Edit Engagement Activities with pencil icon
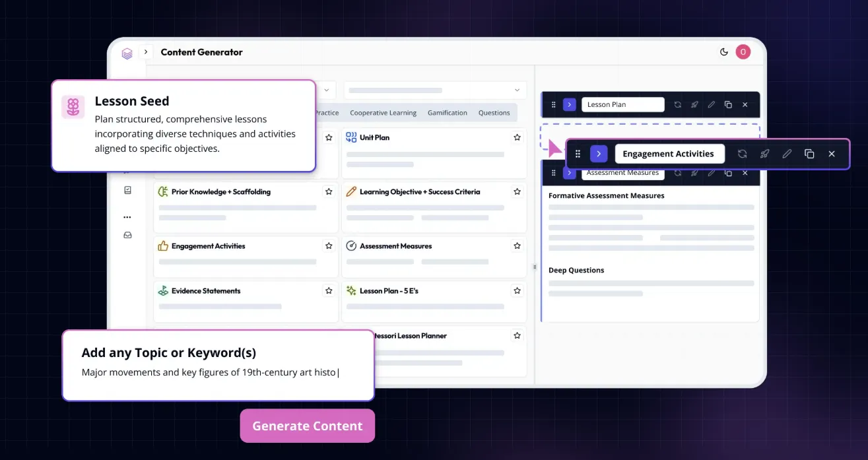 [x=787, y=154]
